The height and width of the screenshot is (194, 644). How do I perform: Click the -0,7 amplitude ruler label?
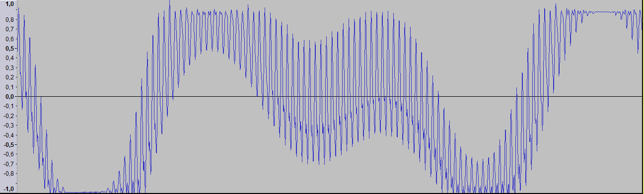pos(9,164)
